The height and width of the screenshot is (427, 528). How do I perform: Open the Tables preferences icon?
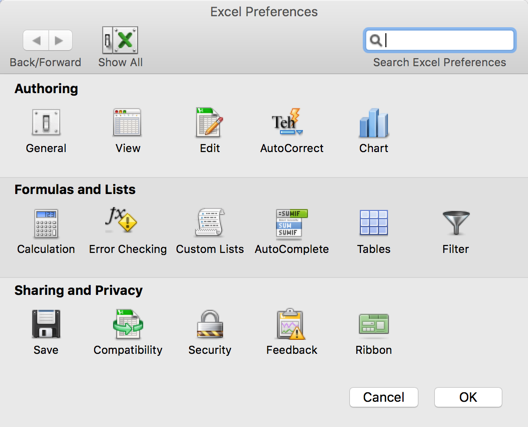click(374, 223)
